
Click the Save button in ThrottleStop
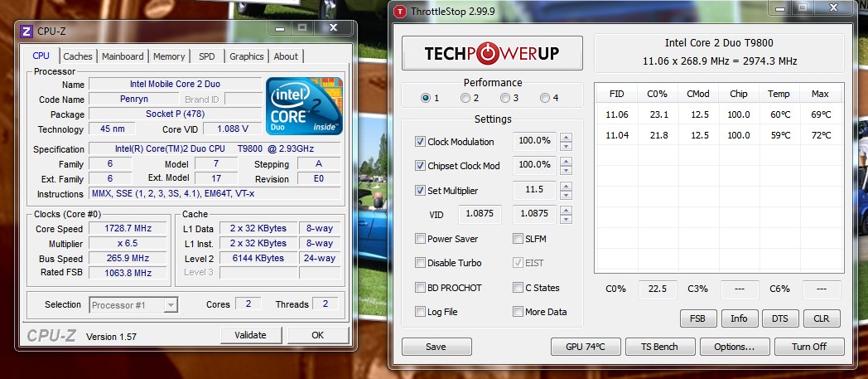point(436,347)
